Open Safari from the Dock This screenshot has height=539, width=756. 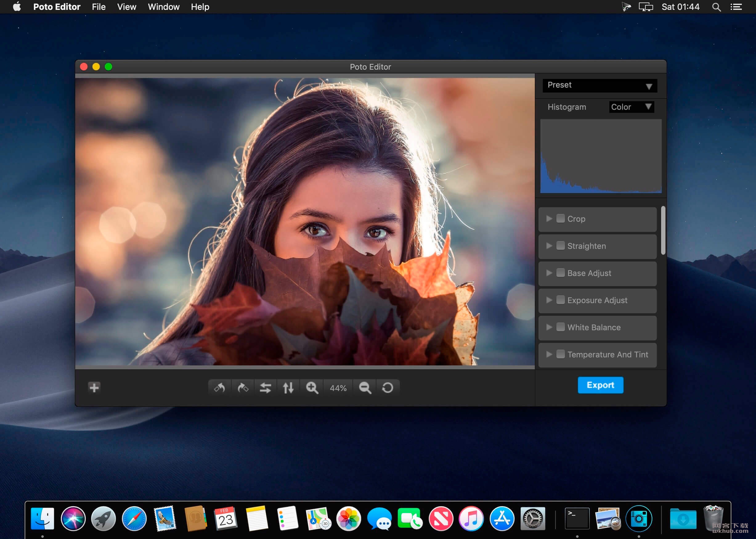134,518
